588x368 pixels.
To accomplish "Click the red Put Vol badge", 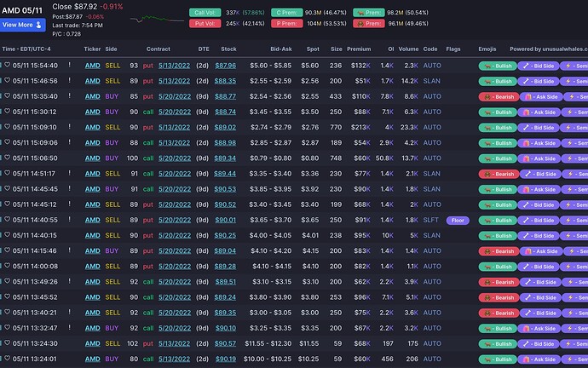I will (x=205, y=24).
